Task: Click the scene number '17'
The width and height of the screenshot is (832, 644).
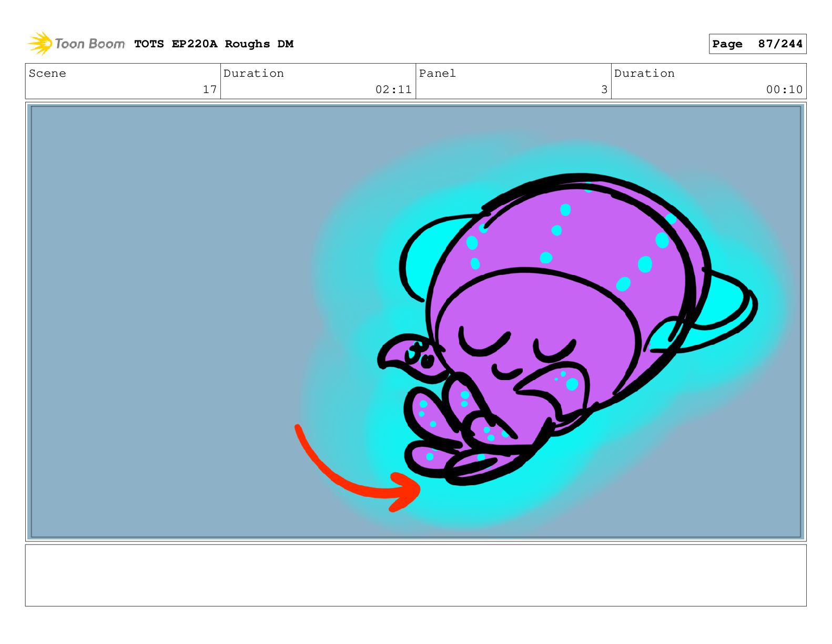Action: pos(210,89)
